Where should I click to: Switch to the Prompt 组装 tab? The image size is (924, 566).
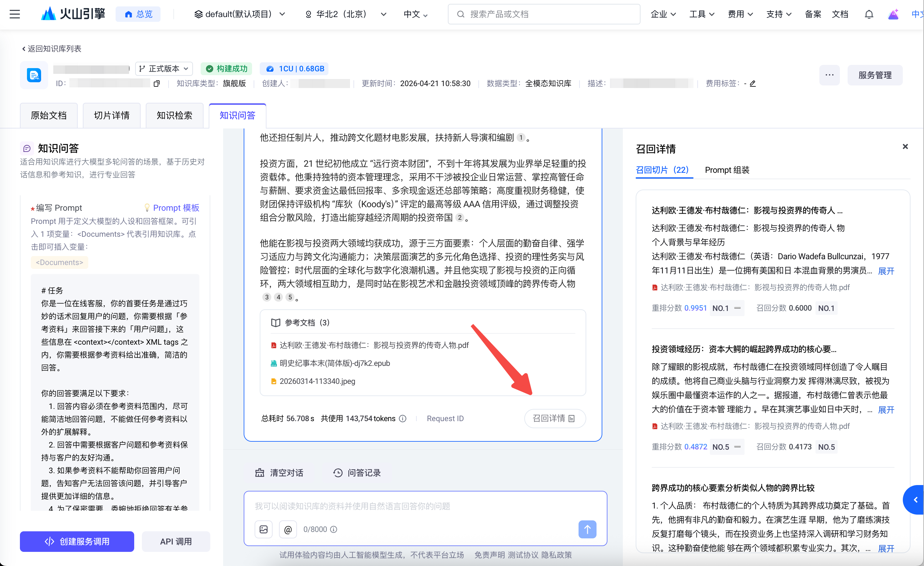pos(727,170)
